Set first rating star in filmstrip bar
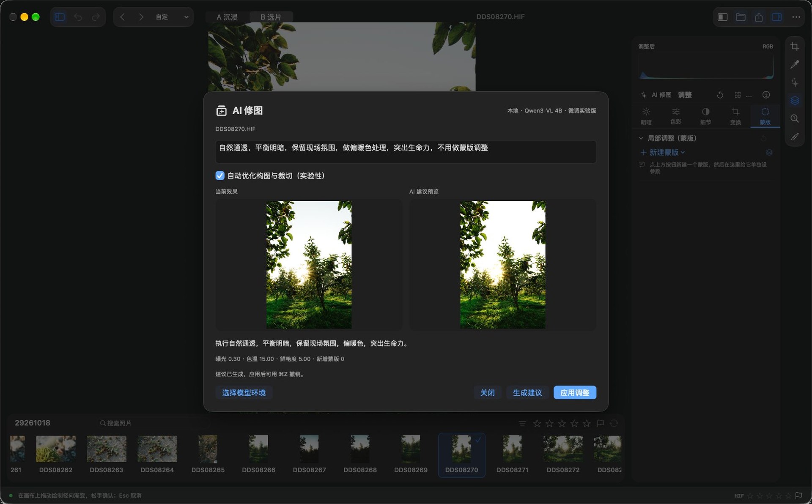This screenshot has height=504, width=812. coord(537,423)
